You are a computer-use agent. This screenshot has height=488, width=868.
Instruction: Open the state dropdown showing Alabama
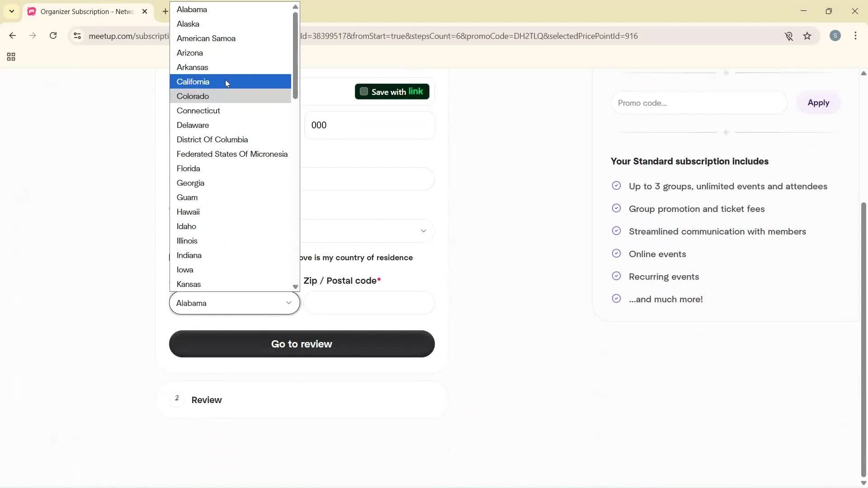[234, 303]
